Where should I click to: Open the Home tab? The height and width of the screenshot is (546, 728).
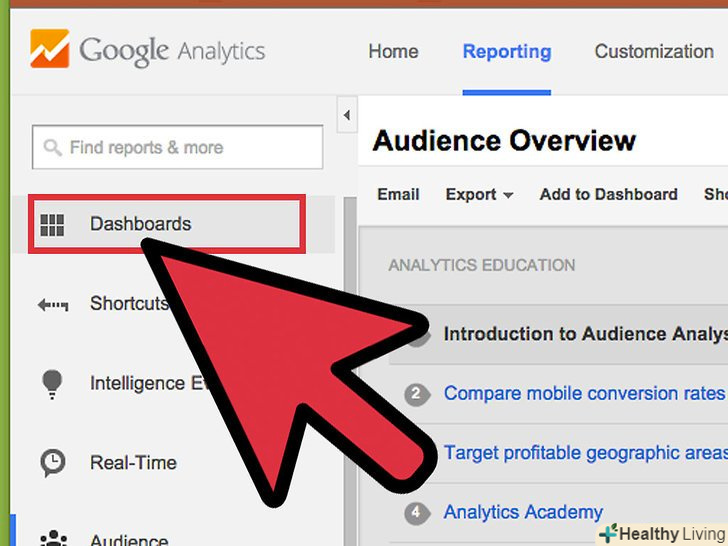tap(393, 52)
